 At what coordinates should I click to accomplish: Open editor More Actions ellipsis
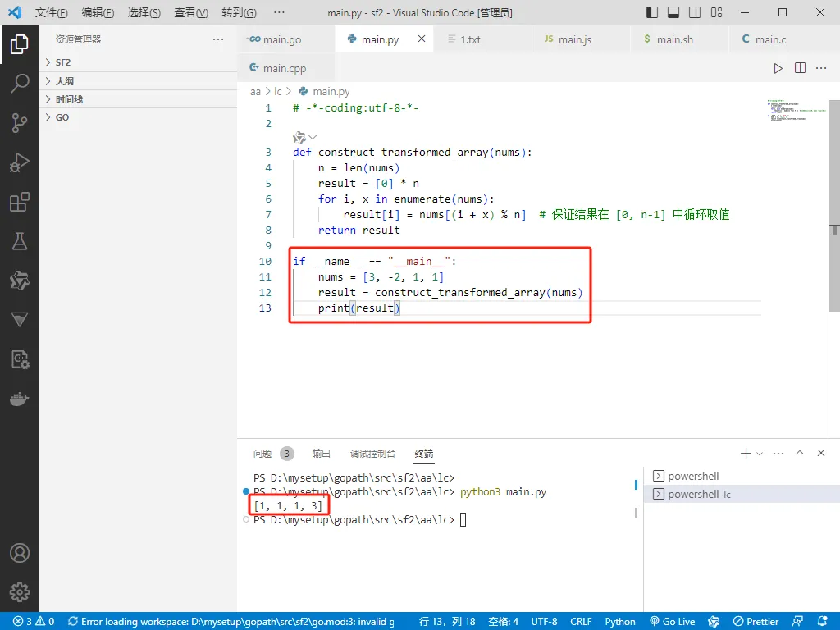click(x=821, y=68)
